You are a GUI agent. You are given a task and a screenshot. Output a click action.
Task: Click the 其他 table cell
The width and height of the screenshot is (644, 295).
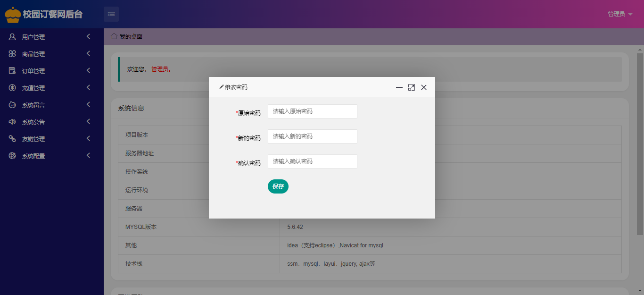199,245
